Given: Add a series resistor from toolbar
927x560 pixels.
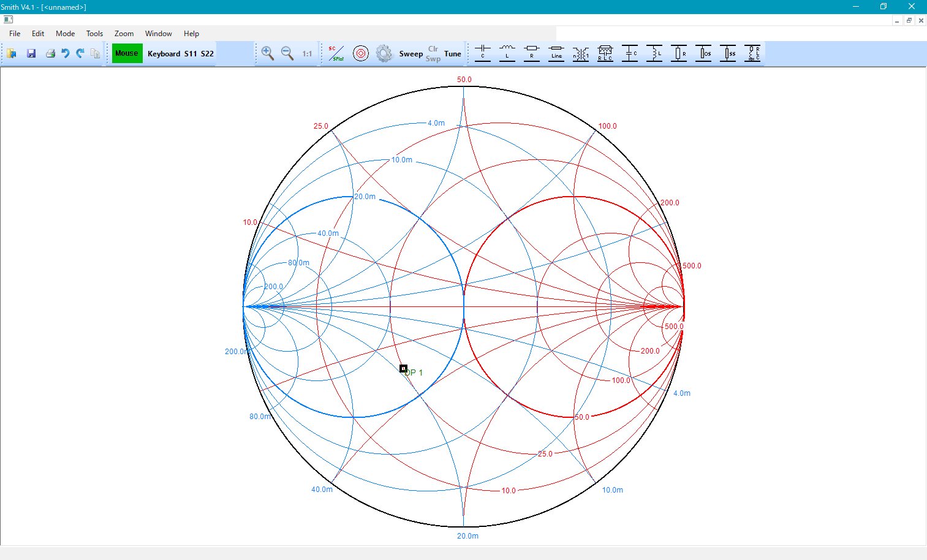Looking at the screenshot, I should (x=532, y=53).
